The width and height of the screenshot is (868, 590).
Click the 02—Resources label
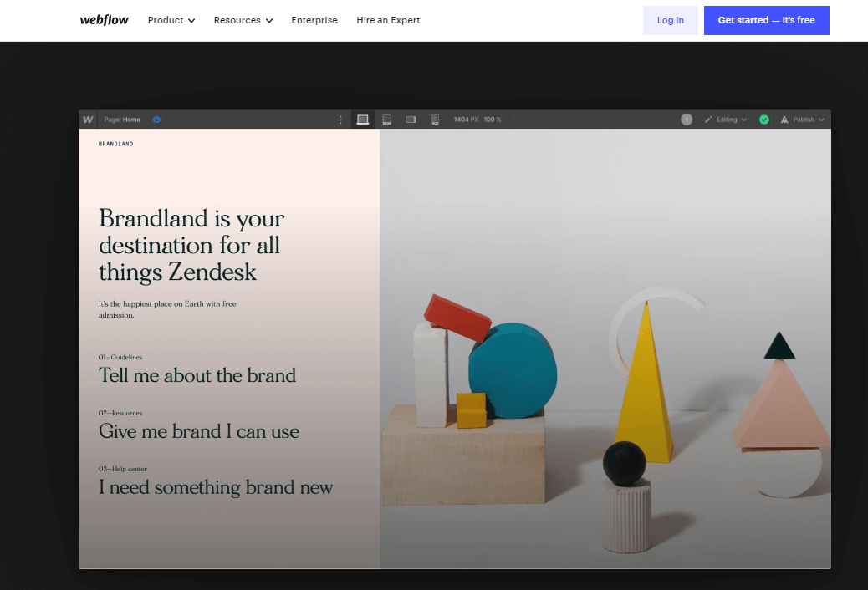pyautogui.click(x=120, y=413)
